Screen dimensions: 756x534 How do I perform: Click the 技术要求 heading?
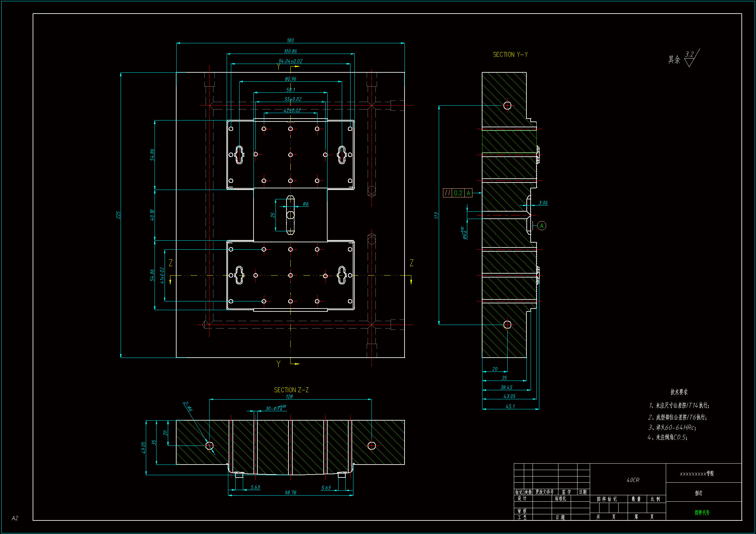[679, 392]
